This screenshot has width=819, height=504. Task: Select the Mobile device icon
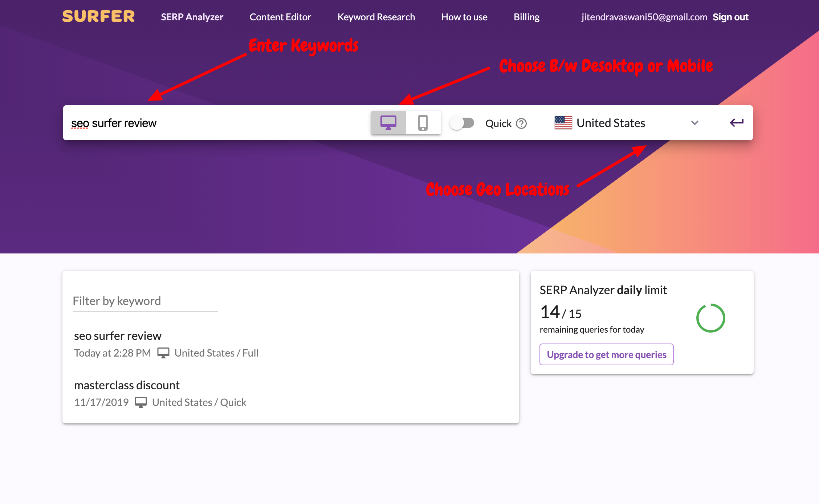click(423, 123)
